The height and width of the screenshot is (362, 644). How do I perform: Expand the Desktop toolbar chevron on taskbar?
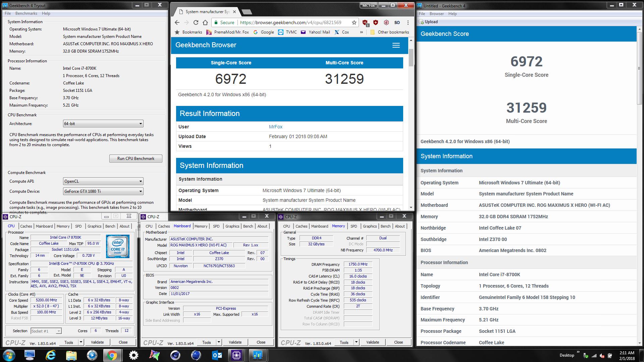click(578, 352)
